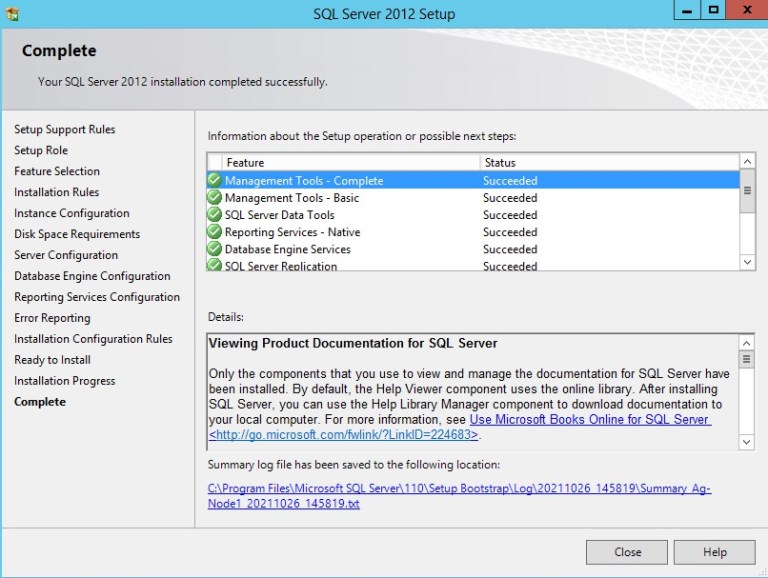
Task: Click green check icon beside Reporting Services - Native
Action: pyautogui.click(x=214, y=232)
